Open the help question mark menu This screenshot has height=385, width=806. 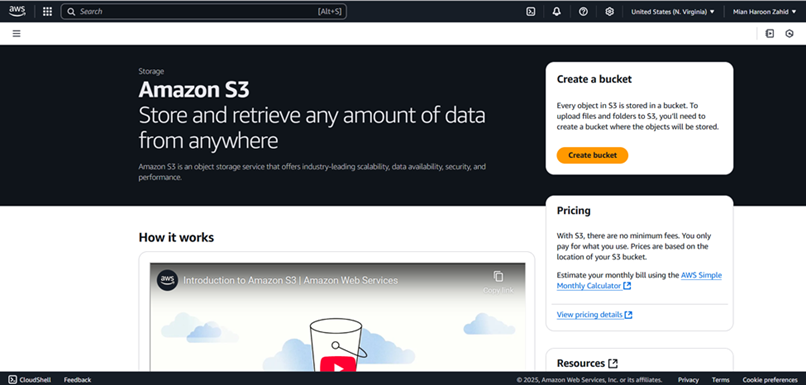pos(583,11)
